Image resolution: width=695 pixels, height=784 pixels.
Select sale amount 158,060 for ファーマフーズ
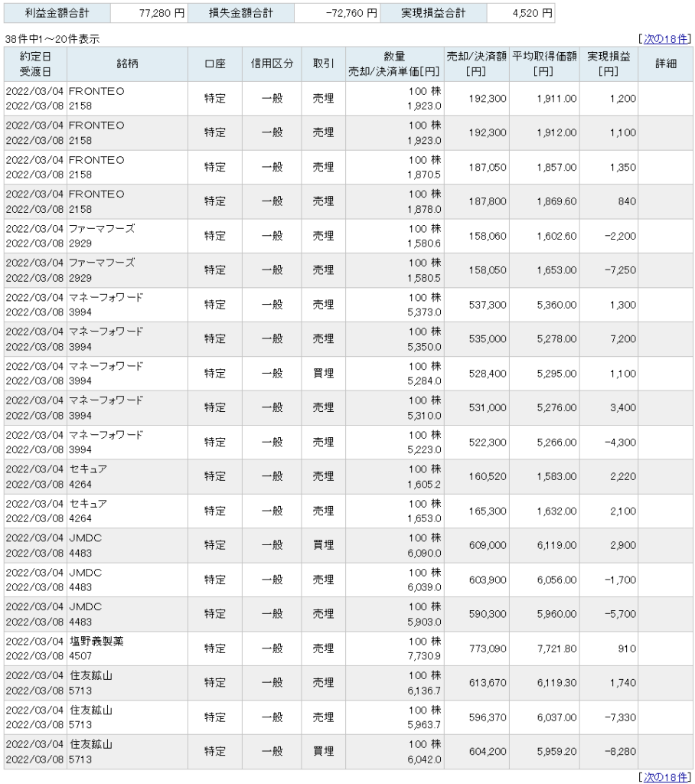tap(488, 236)
